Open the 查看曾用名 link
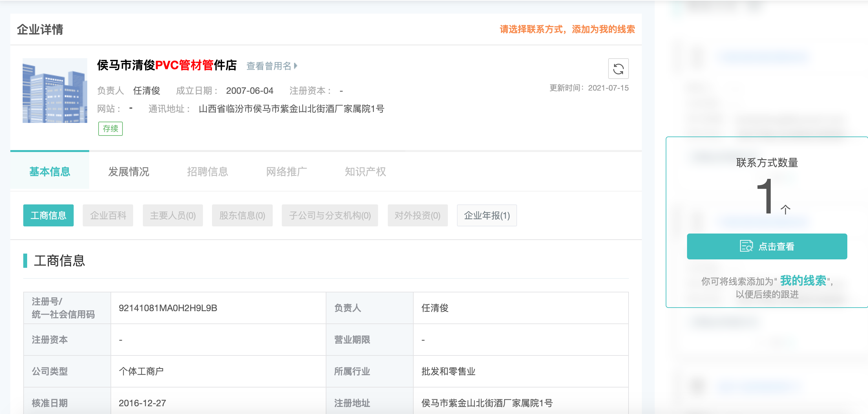This screenshot has height=414, width=868. (x=269, y=66)
